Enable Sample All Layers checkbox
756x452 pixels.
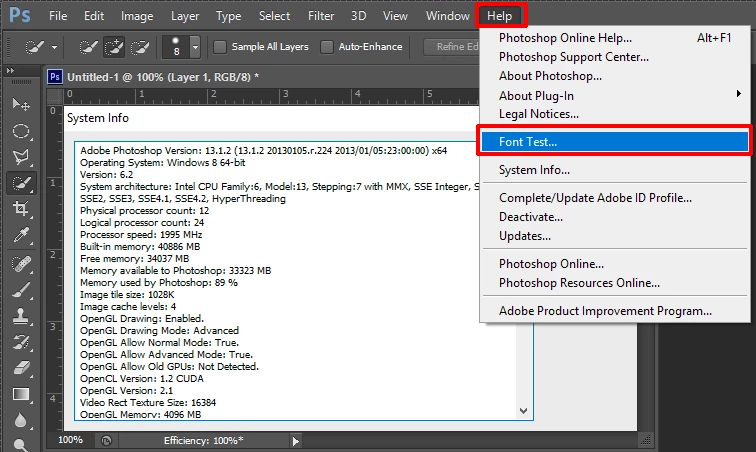tap(220, 47)
